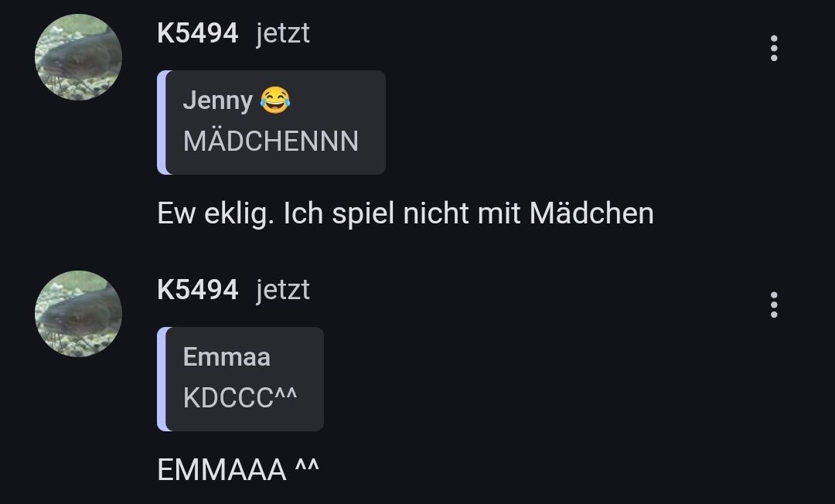
Task: Click the purple bar of the Emmaa quote
Action: tap(162, 379)
